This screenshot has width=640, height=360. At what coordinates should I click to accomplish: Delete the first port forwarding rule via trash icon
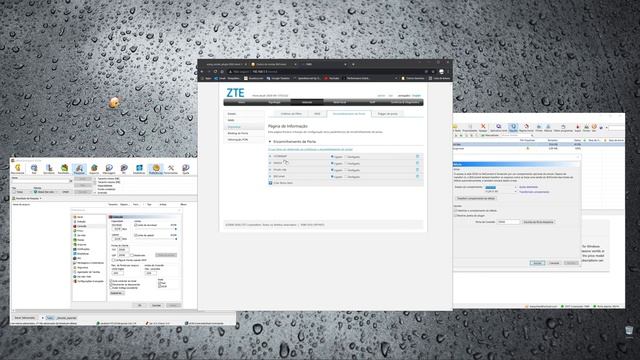[418, 156]
